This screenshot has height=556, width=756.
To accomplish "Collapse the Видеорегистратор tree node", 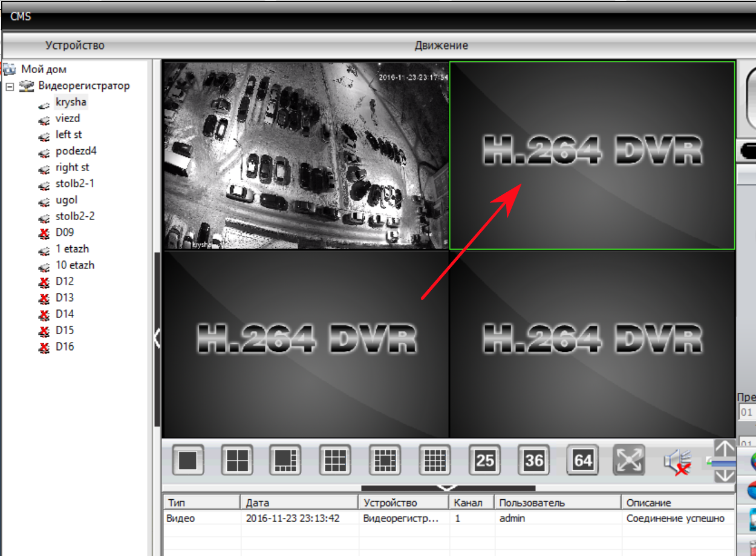I will pyautogui.click(x=9, y=87).
